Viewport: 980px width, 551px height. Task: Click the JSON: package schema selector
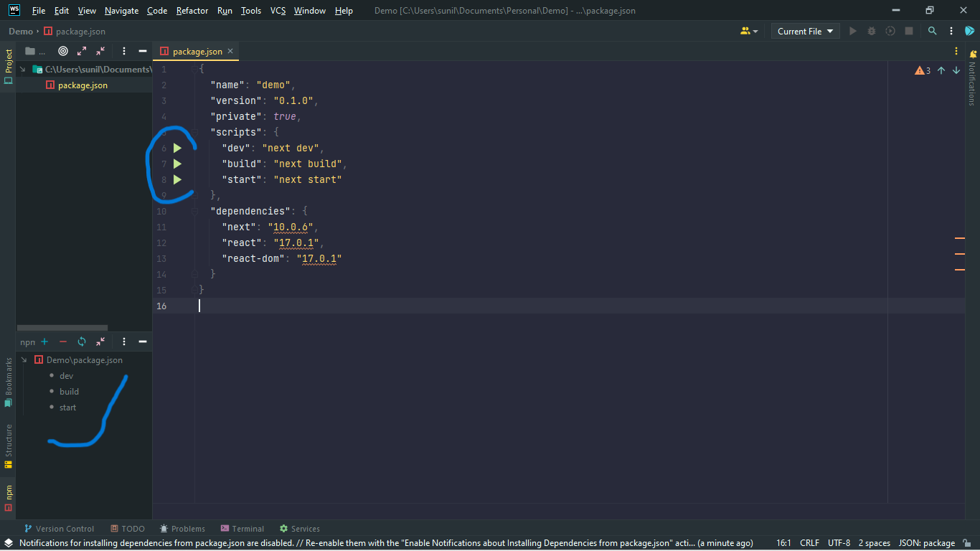tap(926, 543)
